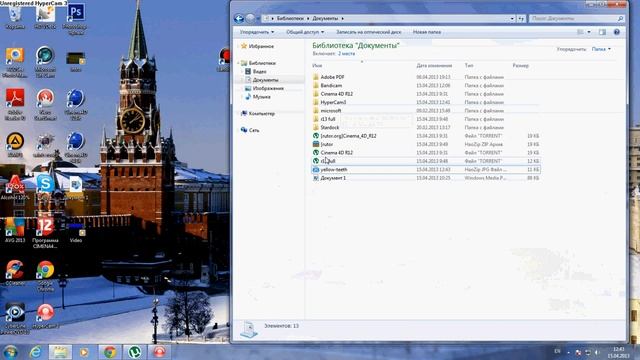
Task: Sort by the Тип column
Action: 469,65
